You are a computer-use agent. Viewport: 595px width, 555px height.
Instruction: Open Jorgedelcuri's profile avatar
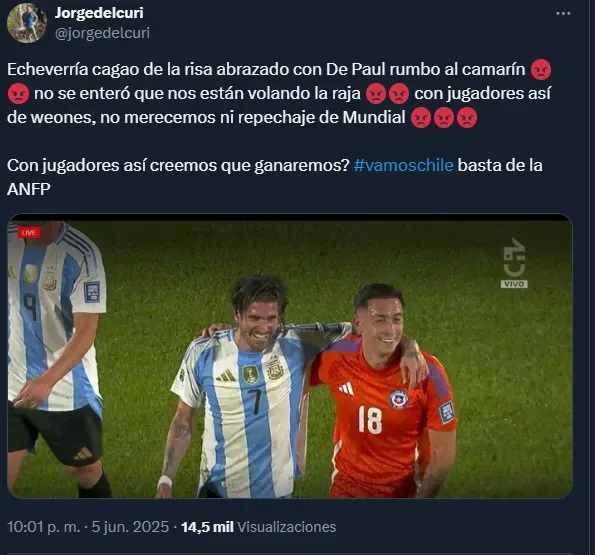[27, 23]
